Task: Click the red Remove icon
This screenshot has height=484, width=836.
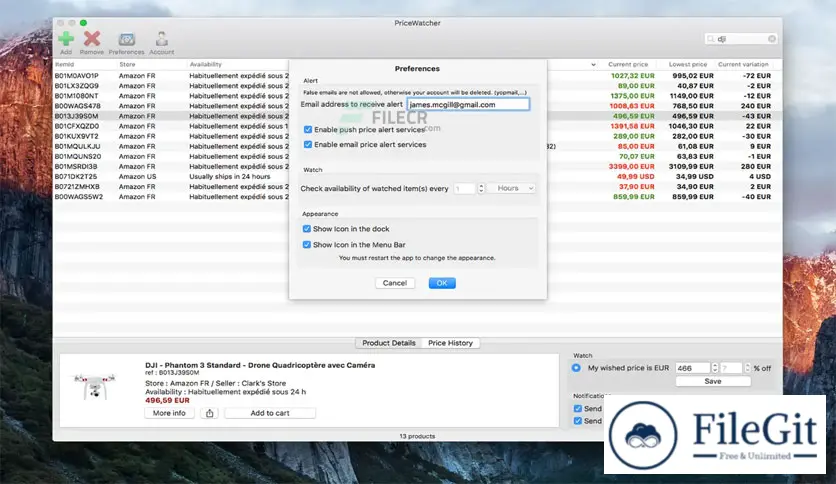Action: [92, 38]
